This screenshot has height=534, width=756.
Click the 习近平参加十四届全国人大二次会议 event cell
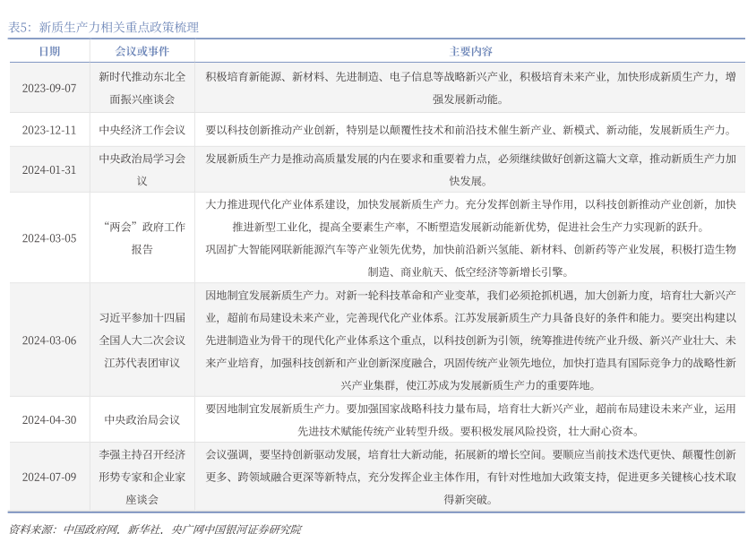click(142, 340)
